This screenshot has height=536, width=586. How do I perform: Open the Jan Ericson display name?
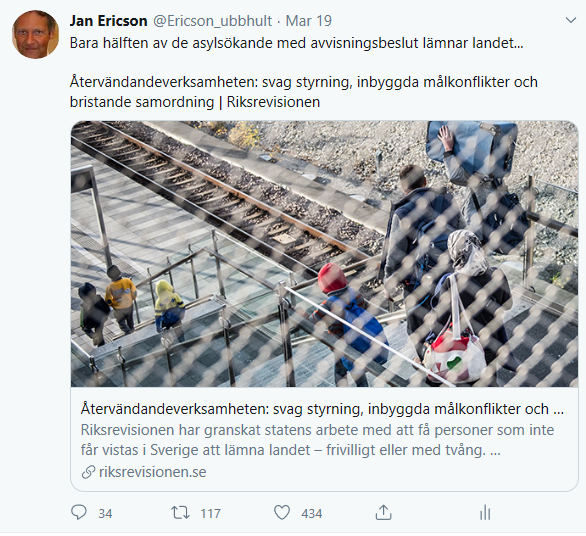pos(108,21)
